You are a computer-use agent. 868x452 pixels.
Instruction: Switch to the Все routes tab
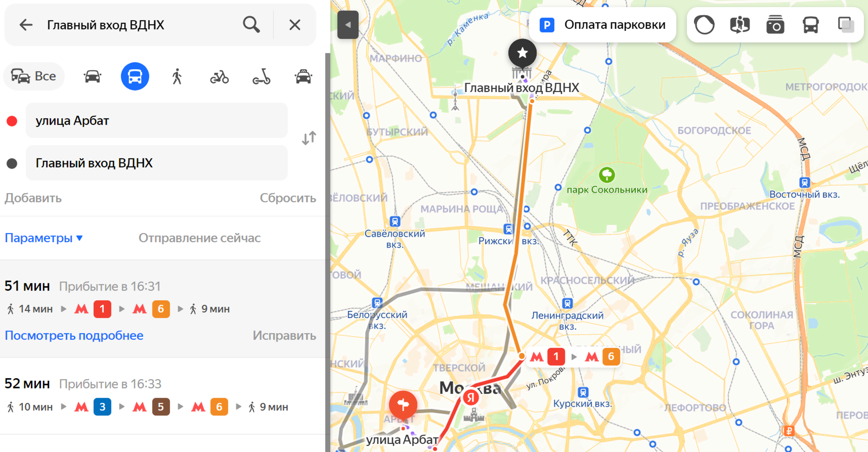tap(34, 76)
